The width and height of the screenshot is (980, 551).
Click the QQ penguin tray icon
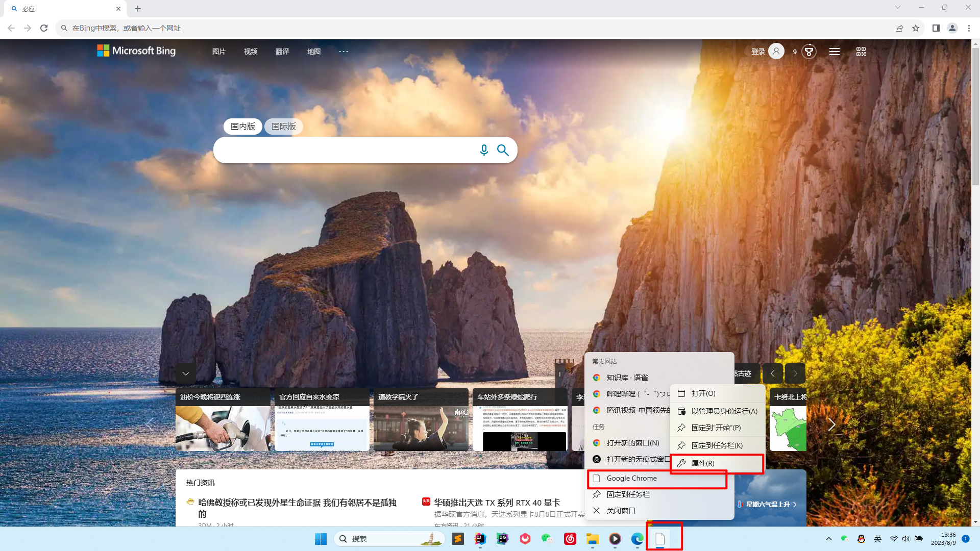tap(861, 539)
